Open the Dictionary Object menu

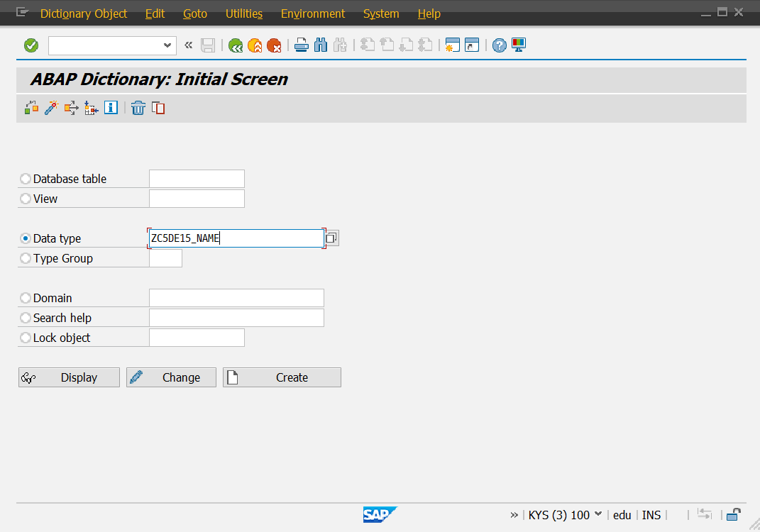tap(83, 13)
